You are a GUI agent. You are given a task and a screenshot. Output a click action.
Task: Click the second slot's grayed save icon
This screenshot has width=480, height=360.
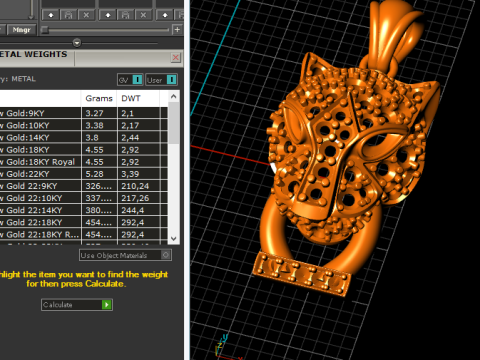coord(125,15)
